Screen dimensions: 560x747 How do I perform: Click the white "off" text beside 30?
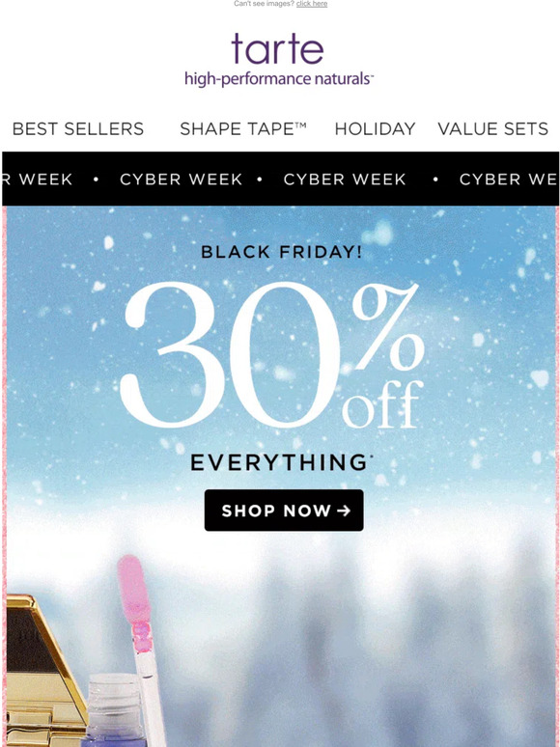coord(382,405)
